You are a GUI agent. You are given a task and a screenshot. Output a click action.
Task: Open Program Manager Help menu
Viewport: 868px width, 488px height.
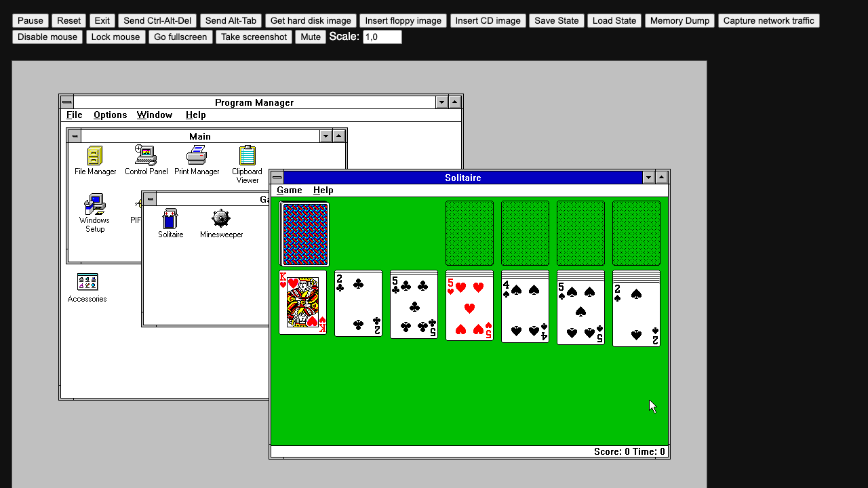click(x=196, y=115)
